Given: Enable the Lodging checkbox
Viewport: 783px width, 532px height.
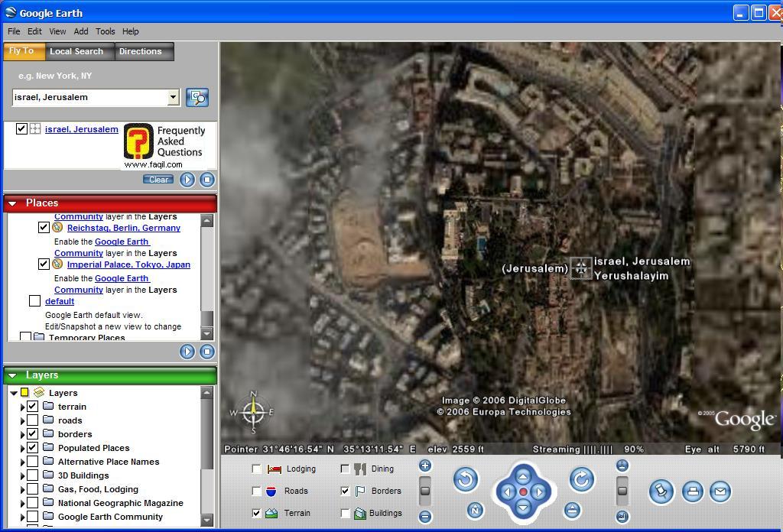Looking at the screenshot, I should pyautogui.click(x=257, y=469).
